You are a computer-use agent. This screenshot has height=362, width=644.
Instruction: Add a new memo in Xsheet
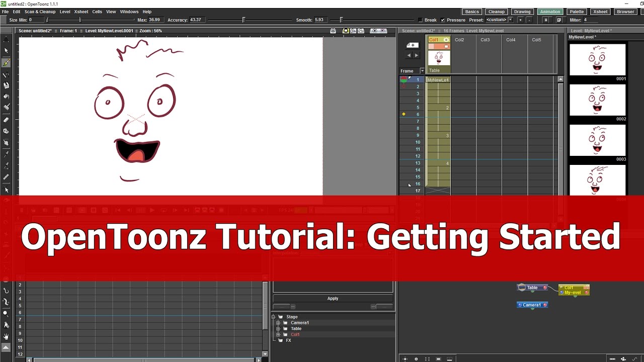(412, 45)
